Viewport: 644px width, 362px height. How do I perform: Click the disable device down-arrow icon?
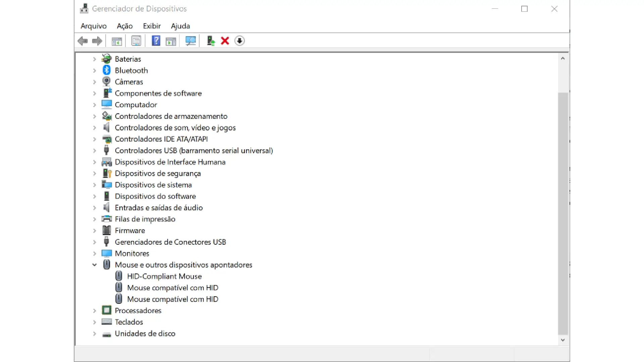(x=239, y=41)
